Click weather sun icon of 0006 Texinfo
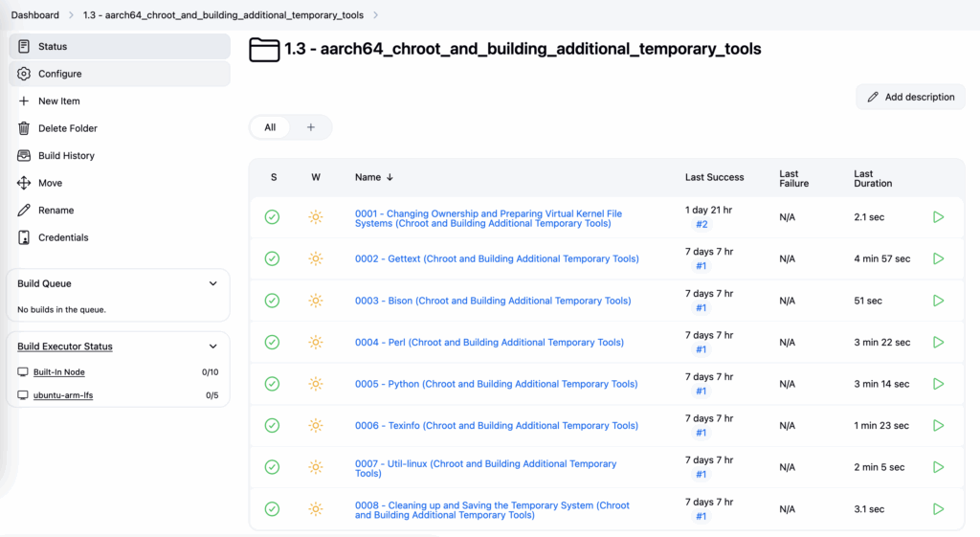Viewport: 980px width, 537px height. (316, 426)
